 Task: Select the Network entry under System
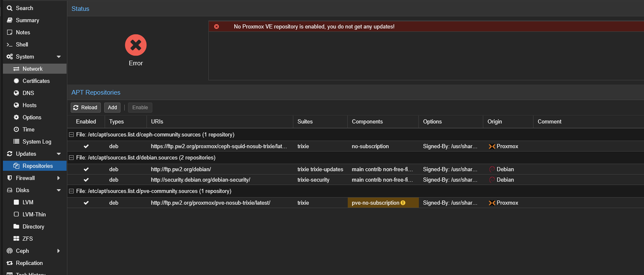pyautogui.click(x=33, y=69)
